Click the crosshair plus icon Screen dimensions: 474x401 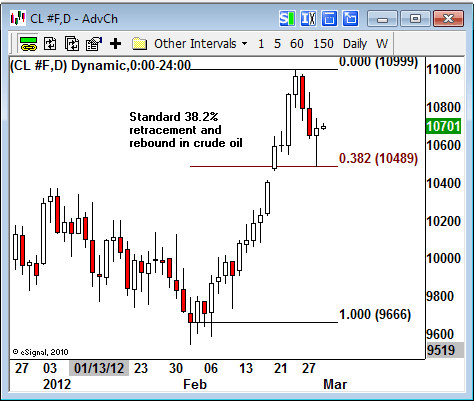point(115,44)
